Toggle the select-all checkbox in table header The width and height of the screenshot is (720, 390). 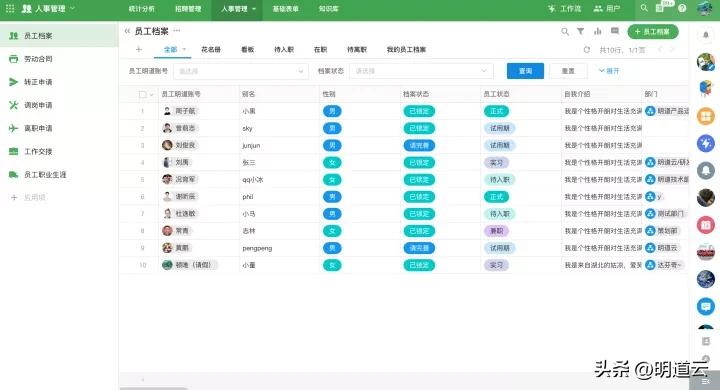tap(142, 94)
